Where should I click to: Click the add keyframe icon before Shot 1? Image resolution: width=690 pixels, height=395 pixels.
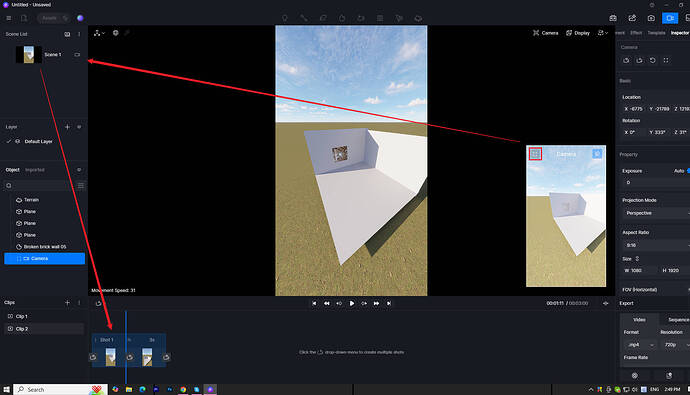tap(93, 357)
